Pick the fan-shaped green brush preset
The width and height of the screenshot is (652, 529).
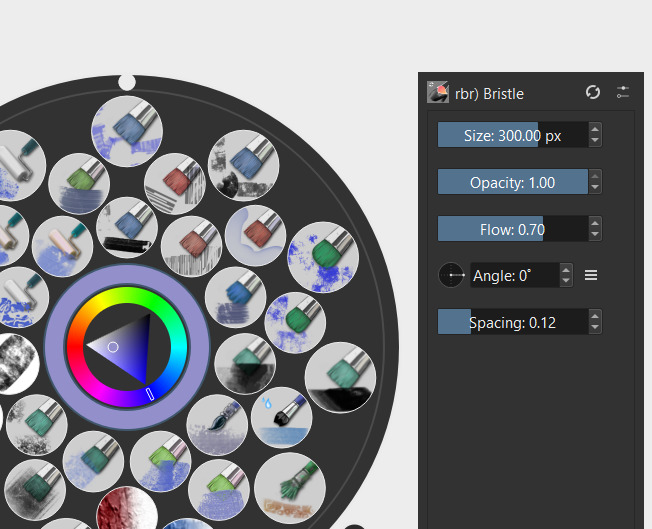[x=289, y=487]
